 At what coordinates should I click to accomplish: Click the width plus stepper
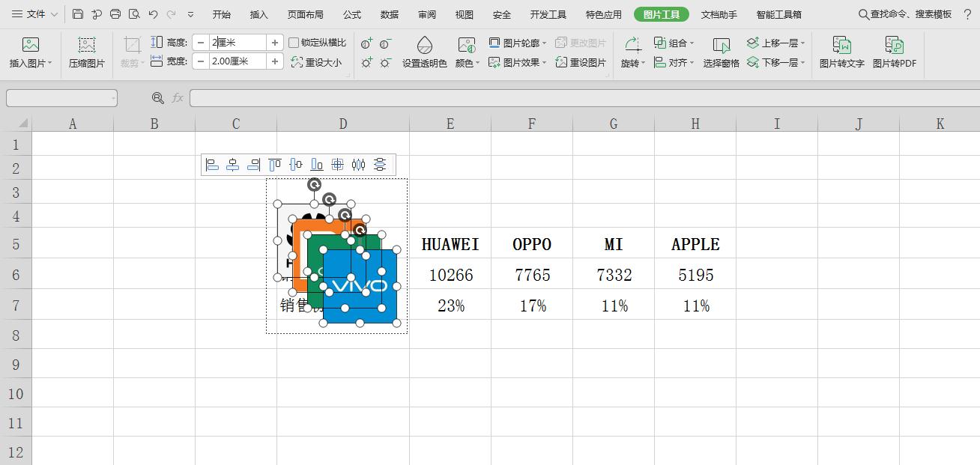tap(275, 61)
